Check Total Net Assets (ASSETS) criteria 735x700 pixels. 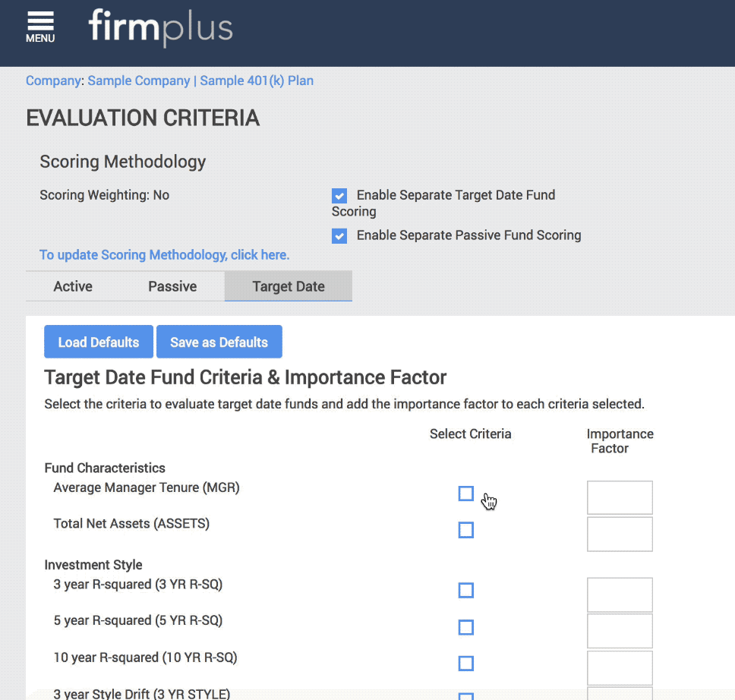[466, 530]
